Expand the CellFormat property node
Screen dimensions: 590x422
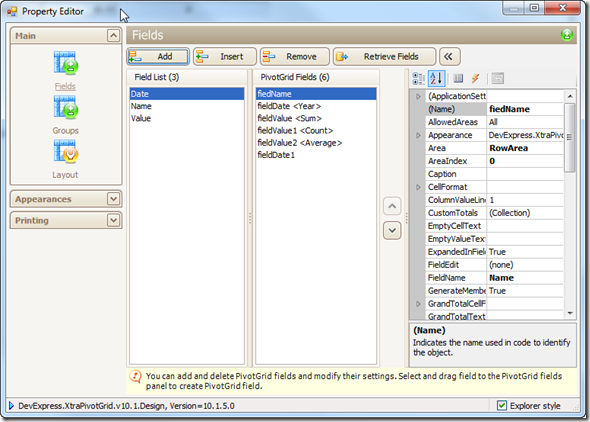click(418, 187)
